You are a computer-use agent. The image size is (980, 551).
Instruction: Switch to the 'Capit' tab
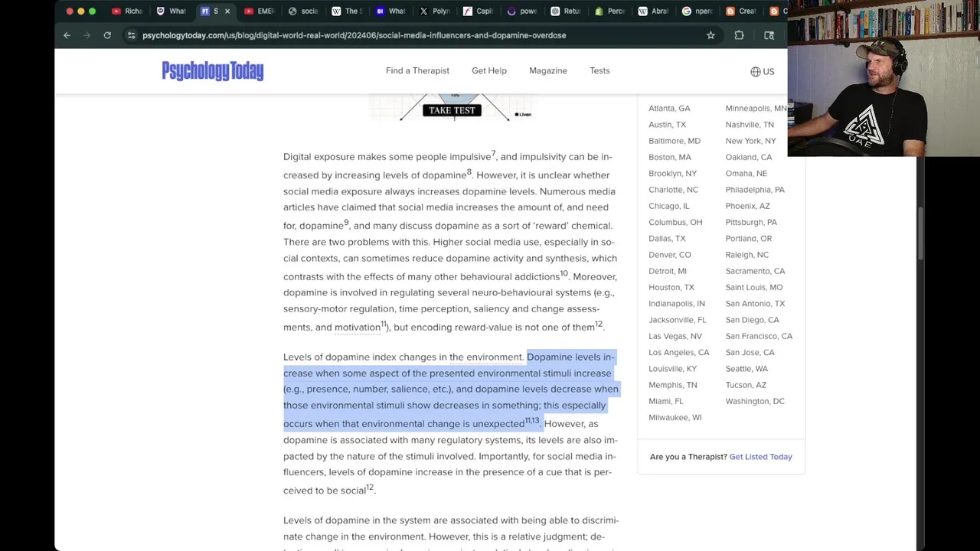pos(479,11)
